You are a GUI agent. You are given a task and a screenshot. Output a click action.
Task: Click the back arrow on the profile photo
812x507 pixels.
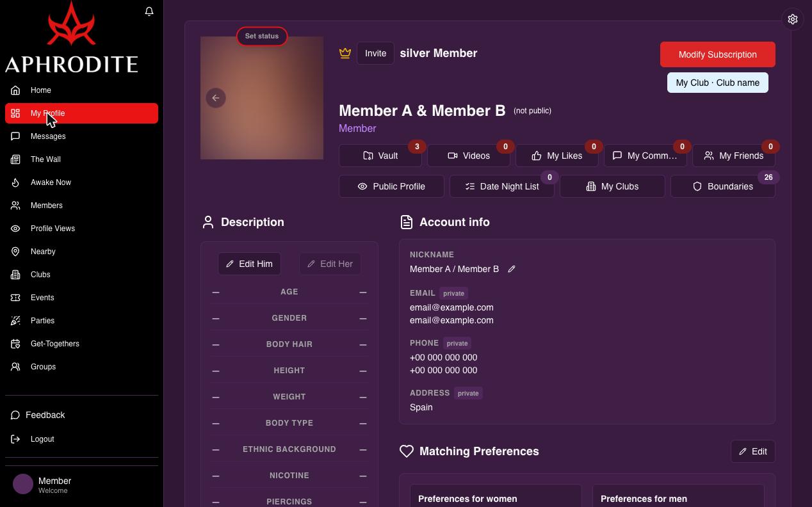pos(216,98)
